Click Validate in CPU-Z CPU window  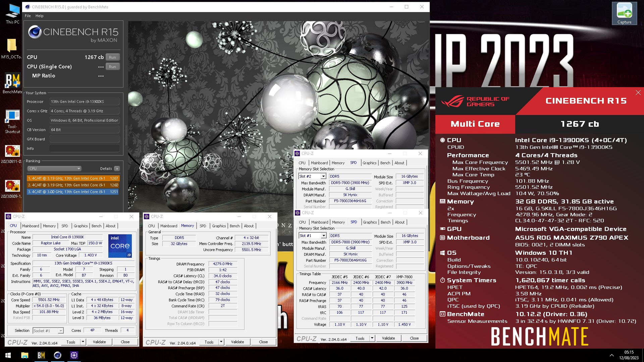[99, 342]
